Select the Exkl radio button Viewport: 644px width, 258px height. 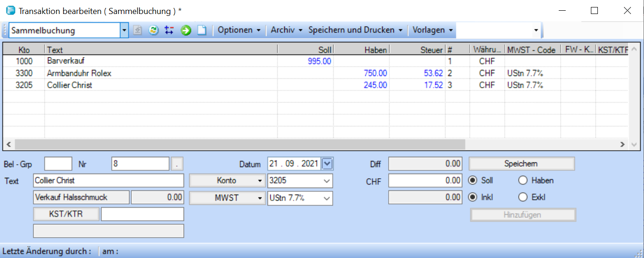(x=523, y=197)
